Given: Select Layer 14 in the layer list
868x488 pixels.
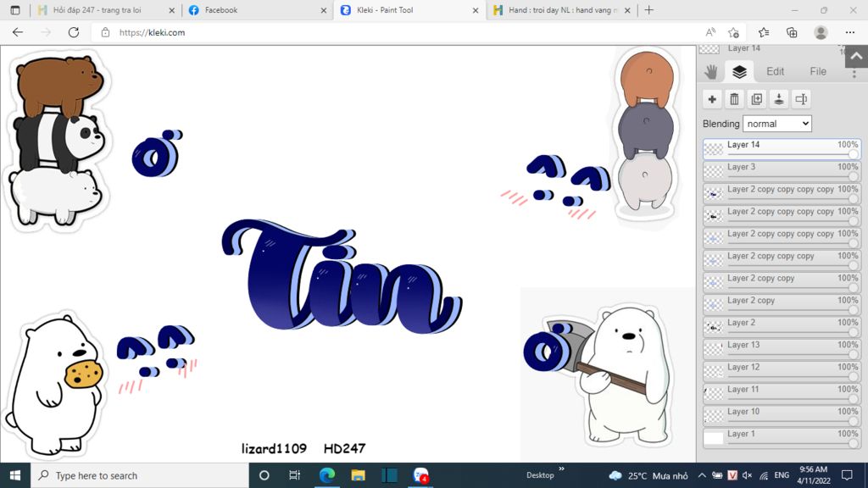Looking at the screenshot, I should pyautogui.click(x=782, y=149).
